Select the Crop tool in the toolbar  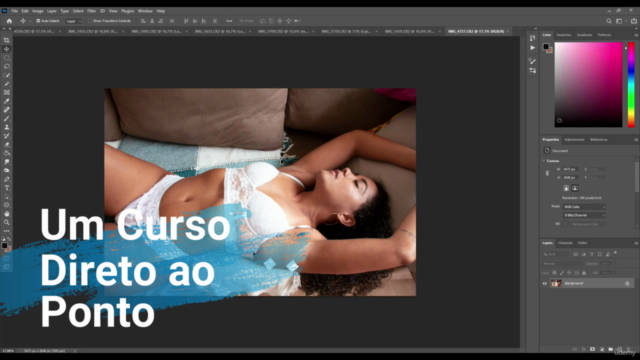click(x=7, y=40)
